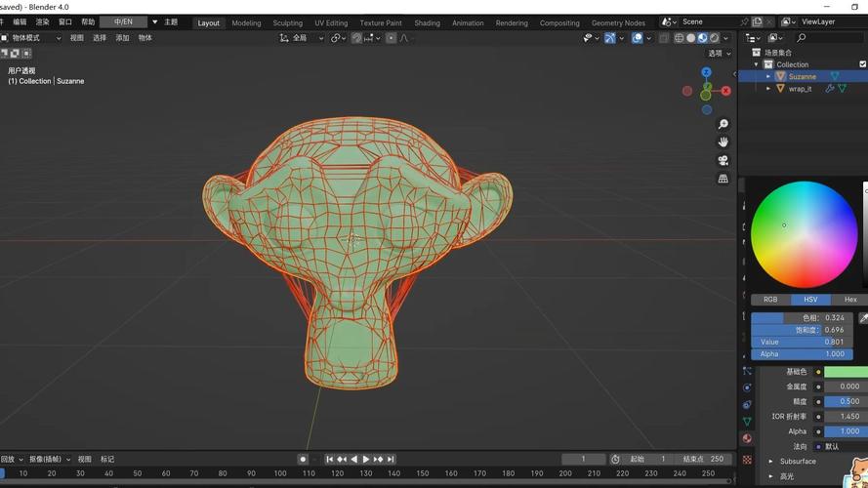Open the UV Editing workspace tab
The image size is (868, 488).
tap(331, 22)
